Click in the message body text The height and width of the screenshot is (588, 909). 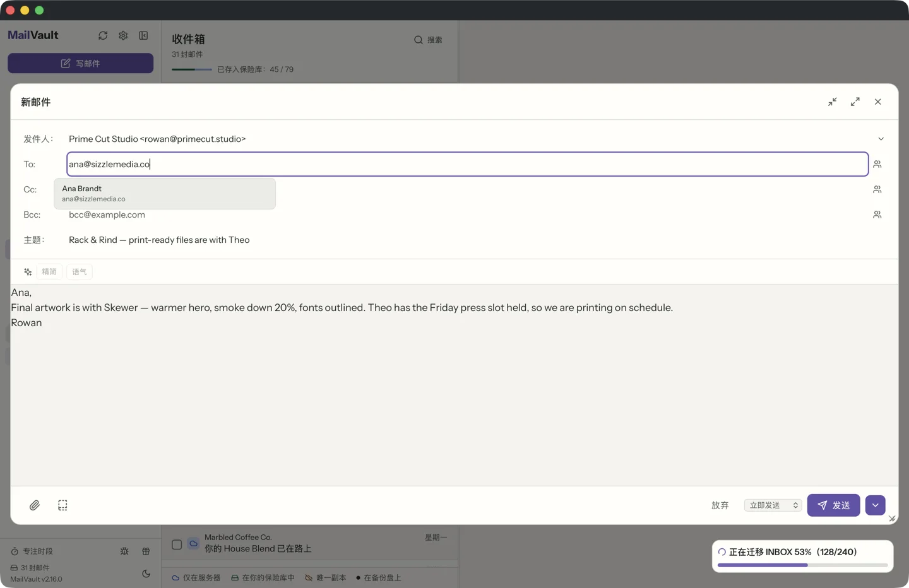[x=454, y=385]
